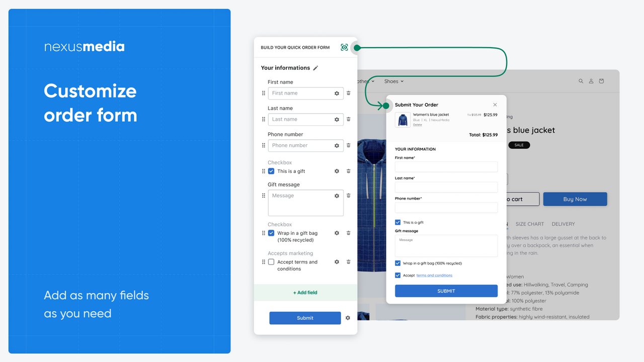The image size is (644, 362).
Task: Switch to the DELIVERY tab
Action: coord(563,224)
